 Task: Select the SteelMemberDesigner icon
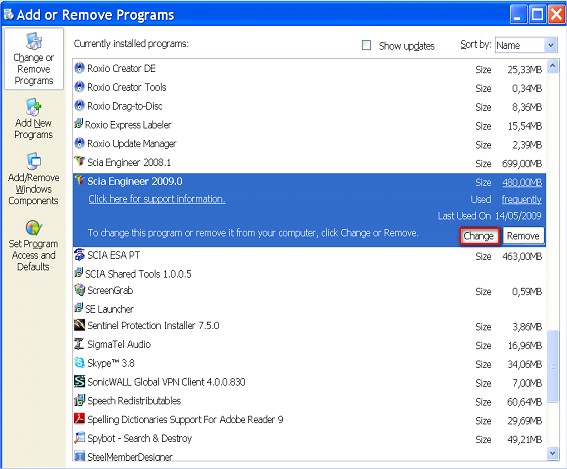(x=79, y=456)
